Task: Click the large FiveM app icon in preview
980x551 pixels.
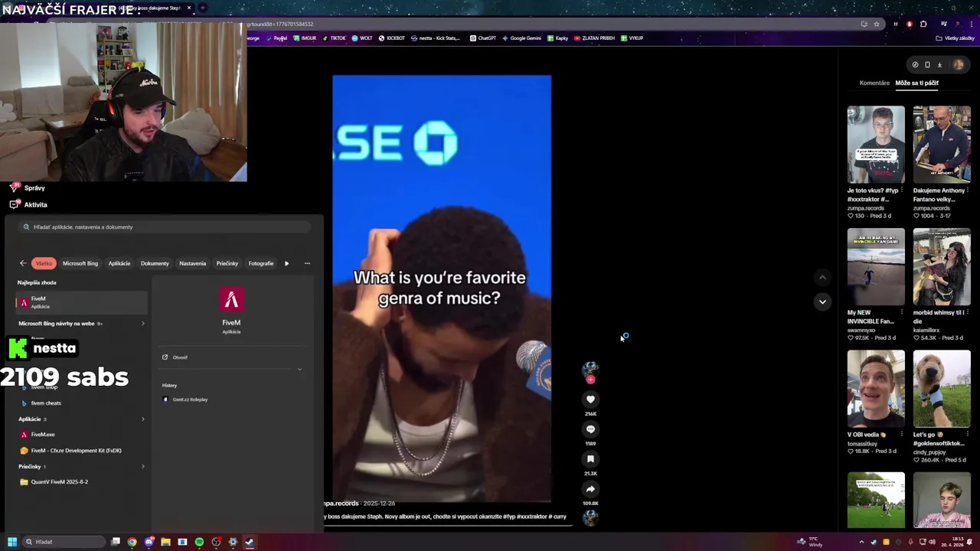Action: (x=231, y=299)
